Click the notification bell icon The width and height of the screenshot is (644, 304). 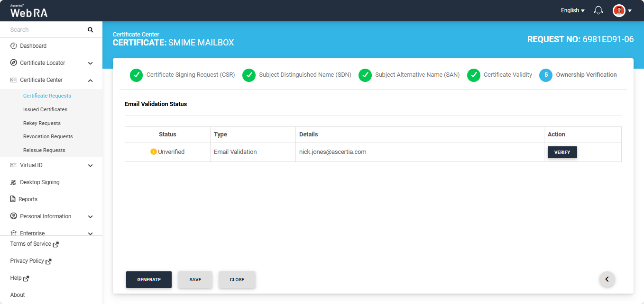click(x=598, y=10)
